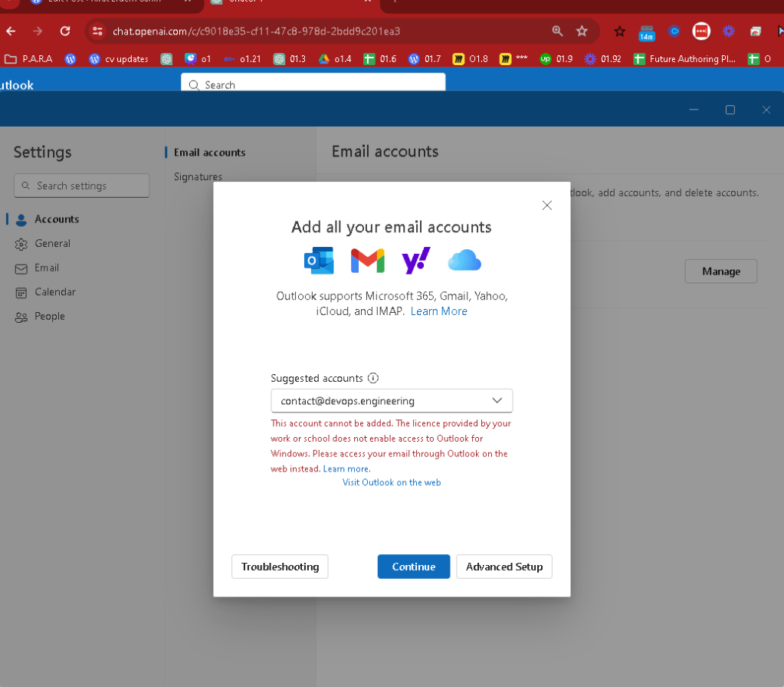784x687 pixels.
Task: Click the Troubleshooting button
Action: 280,567
